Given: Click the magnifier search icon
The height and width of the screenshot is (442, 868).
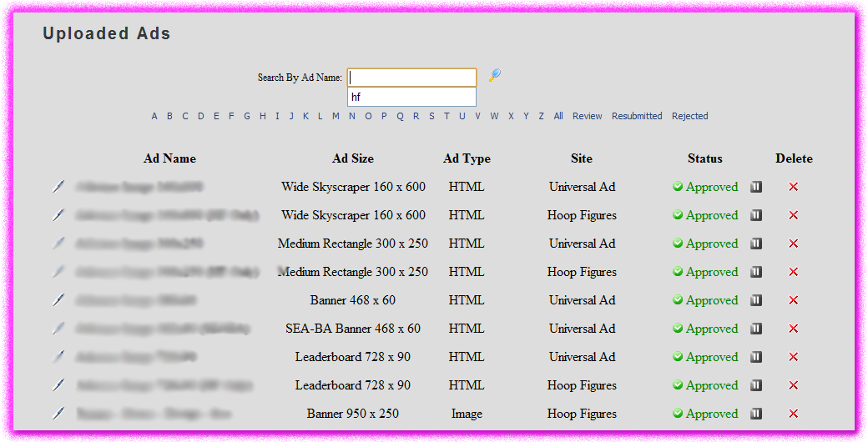Looking at the screenshot, I should point(495,76).
